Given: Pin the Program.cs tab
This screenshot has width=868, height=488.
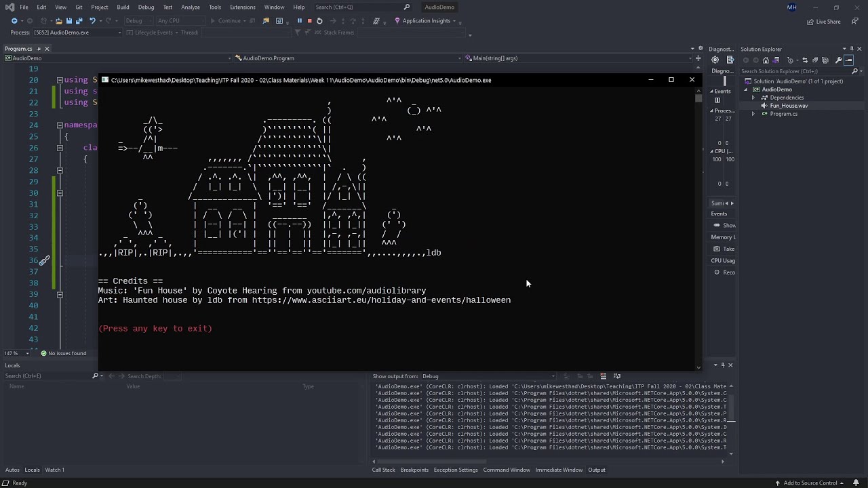Looking at the screenshot, I should click(39, 49).
